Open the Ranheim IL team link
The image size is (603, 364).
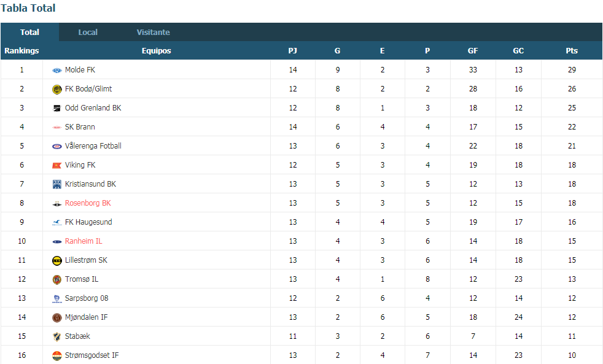click(x=84, y=241)
